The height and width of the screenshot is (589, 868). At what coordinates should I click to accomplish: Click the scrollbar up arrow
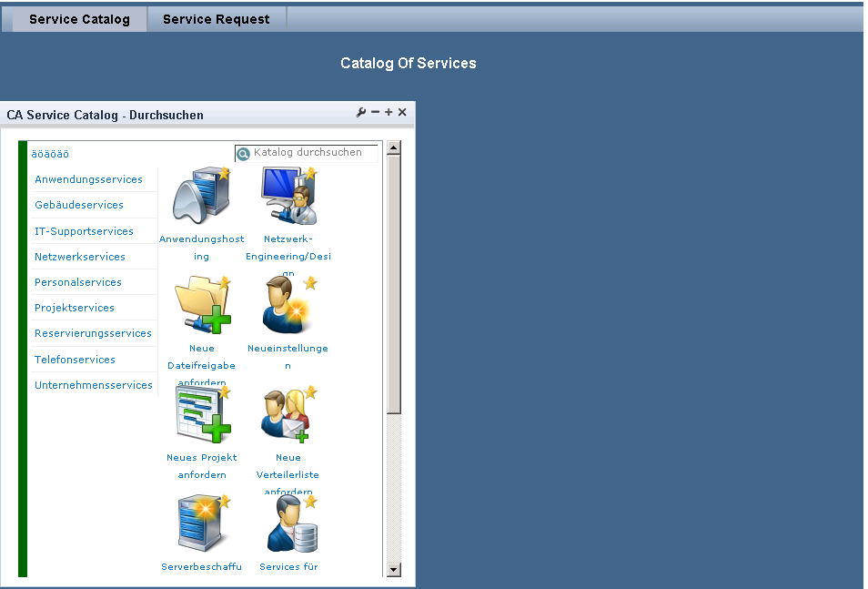394,147
